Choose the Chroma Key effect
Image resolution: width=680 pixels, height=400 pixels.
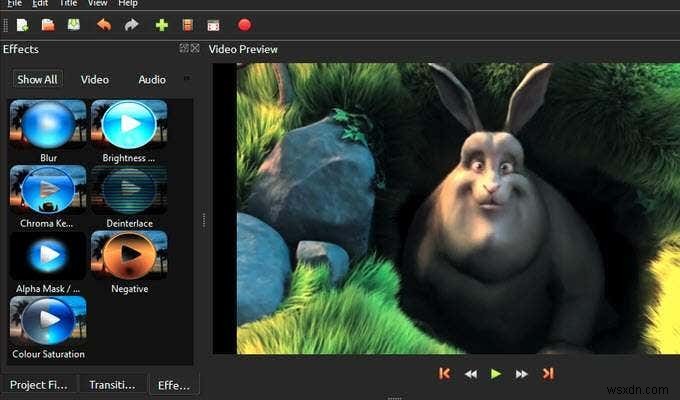coord(48,197)
